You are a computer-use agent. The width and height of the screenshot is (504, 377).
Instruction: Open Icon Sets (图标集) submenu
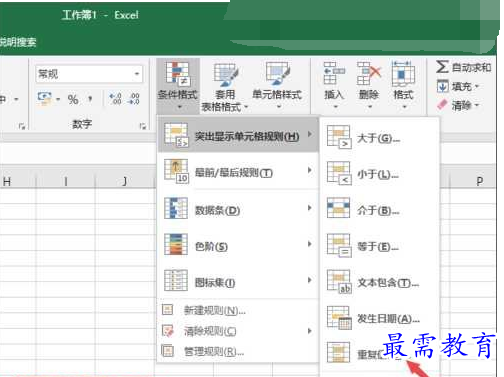point(238,282)
